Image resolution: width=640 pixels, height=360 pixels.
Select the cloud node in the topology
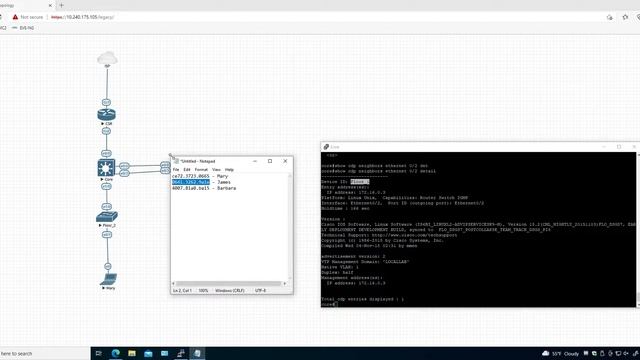pos(107,59)
